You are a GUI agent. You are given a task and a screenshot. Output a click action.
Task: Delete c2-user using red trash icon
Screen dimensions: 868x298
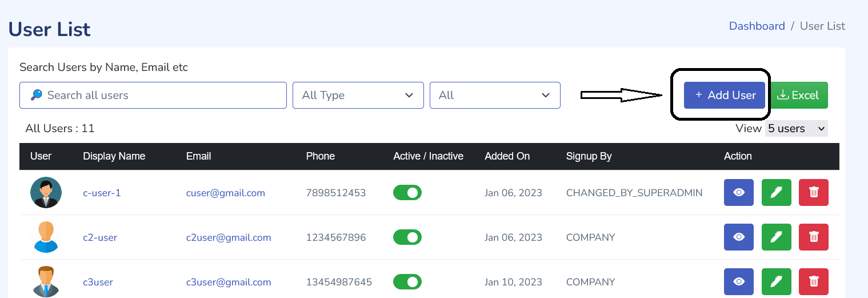click(x=814, y=237)
